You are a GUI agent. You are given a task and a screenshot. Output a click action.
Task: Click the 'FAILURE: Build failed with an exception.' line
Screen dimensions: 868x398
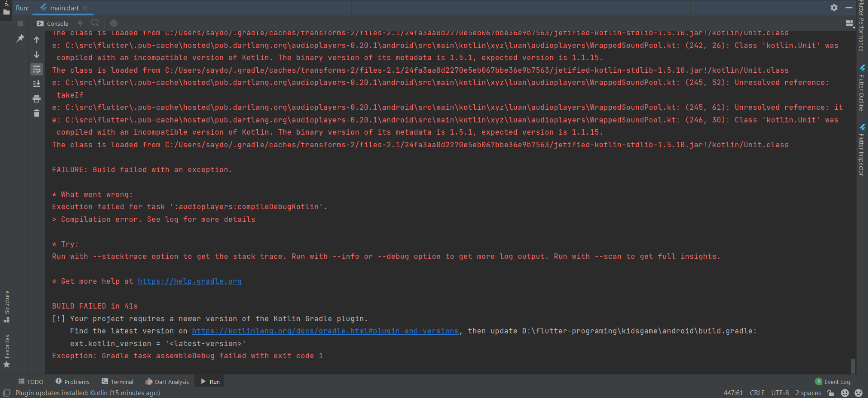point(142,170)
